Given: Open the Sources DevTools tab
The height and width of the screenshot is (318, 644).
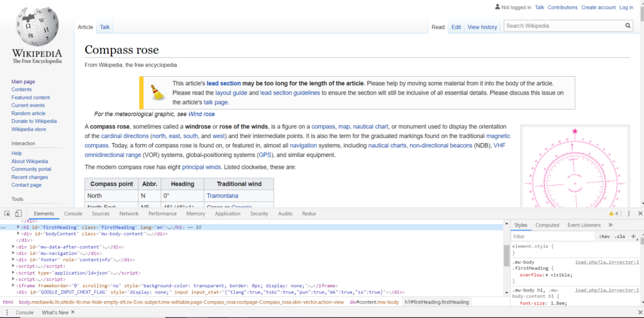Looking at the screenshot, I should [x=101, y=213].
